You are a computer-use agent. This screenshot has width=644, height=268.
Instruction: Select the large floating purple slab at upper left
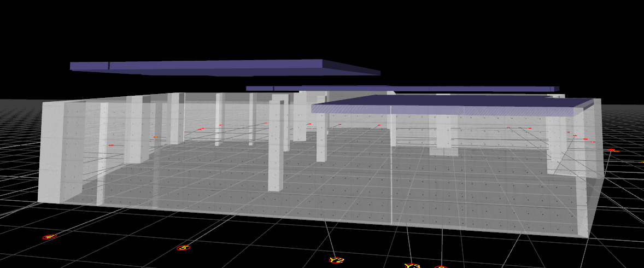point(219,66)
